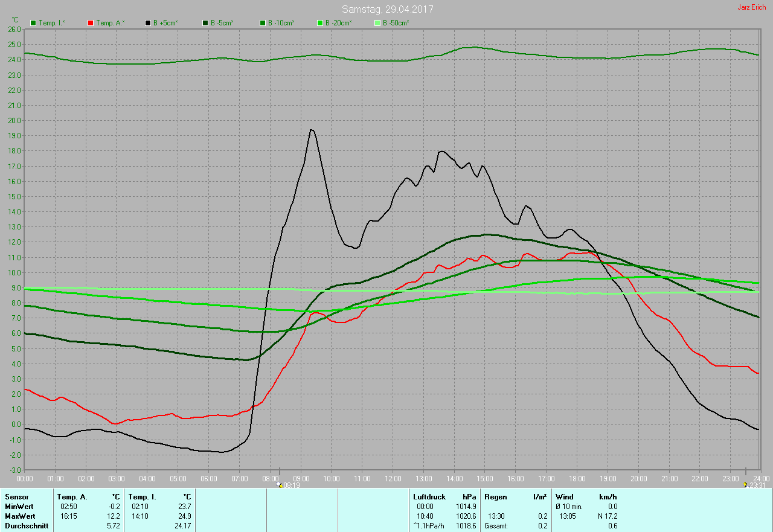The image size is (773, 532).
Task: Click the Temp. I.* dark green legend swatch
Action: click(33, 23)
